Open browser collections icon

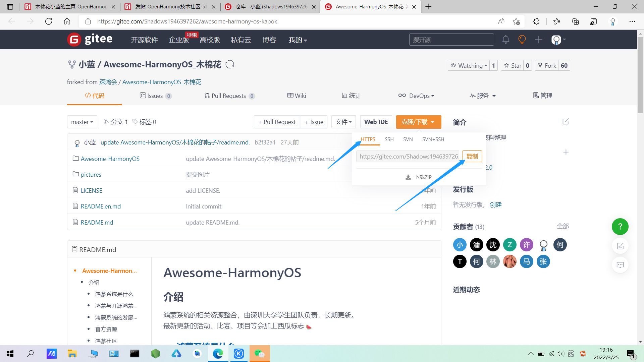pyautogui.click(x=575, y=21)
